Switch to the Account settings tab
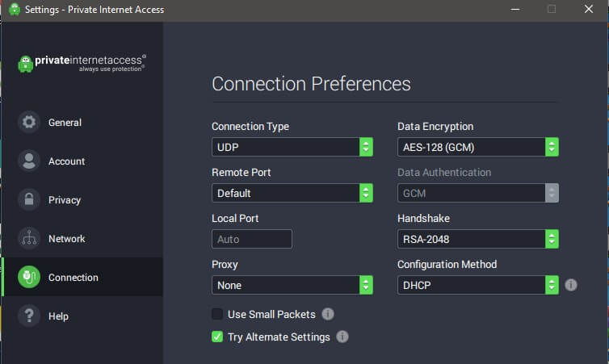 coord(82,161)
